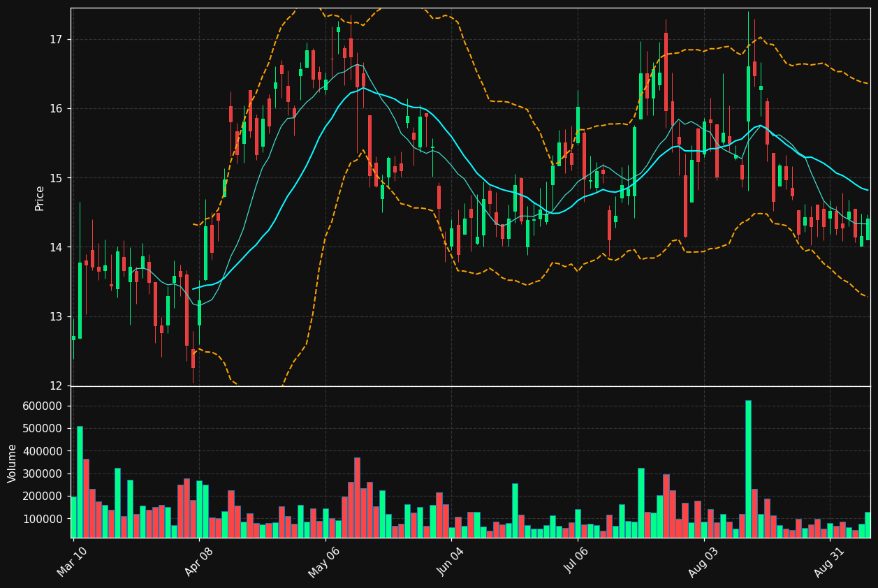Click the 'Volume' axis title

pyautogui.click(x=13, y=463)
